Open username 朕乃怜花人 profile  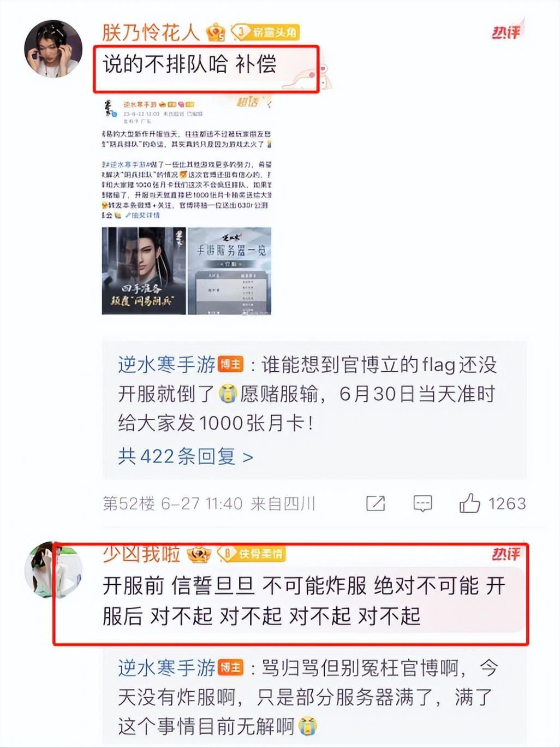(151, 32)
